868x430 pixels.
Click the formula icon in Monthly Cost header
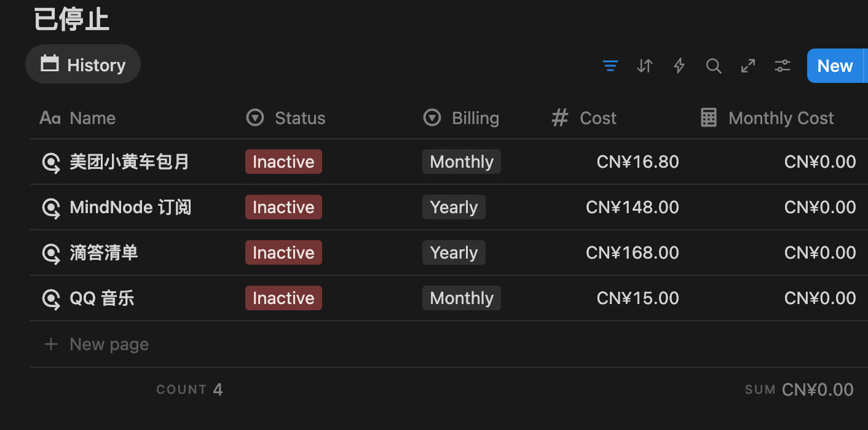tap(709, 117)
